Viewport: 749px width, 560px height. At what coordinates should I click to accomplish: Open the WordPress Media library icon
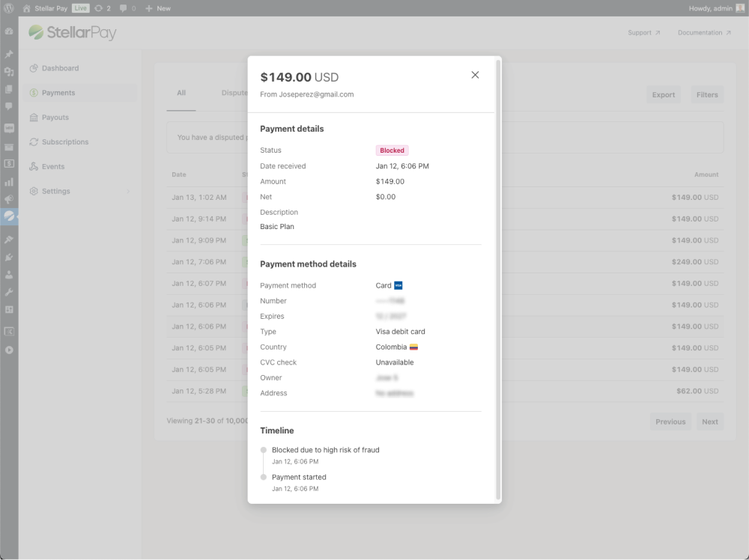click(x=9, y=72)
